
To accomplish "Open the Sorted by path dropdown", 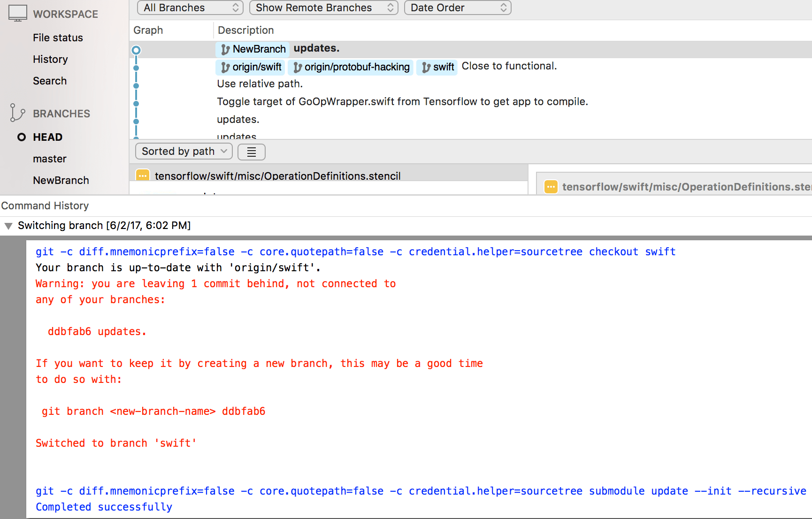I will click(184, 151).
